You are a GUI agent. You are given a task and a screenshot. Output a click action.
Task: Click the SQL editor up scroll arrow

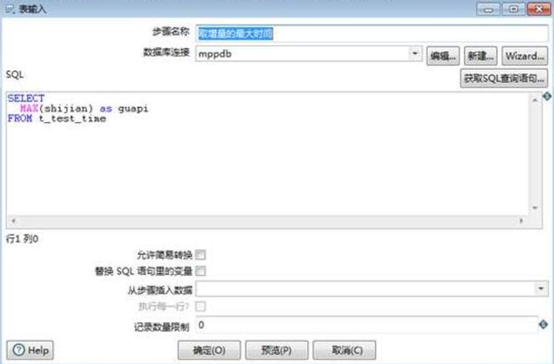click(535, 100)
